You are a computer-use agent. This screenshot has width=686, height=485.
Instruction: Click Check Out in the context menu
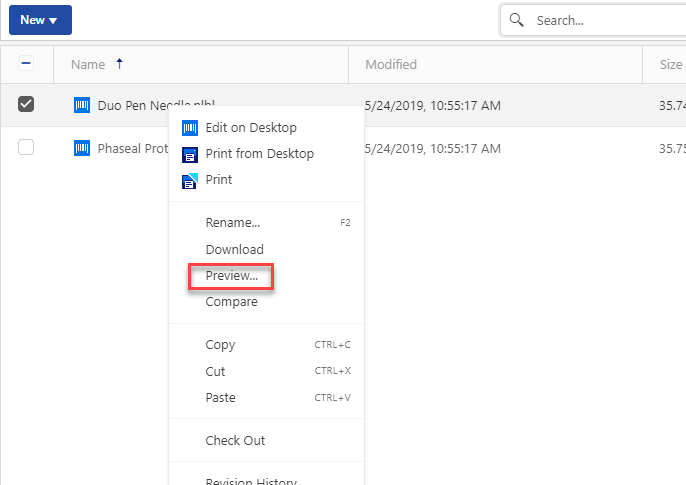coord(235,441)
